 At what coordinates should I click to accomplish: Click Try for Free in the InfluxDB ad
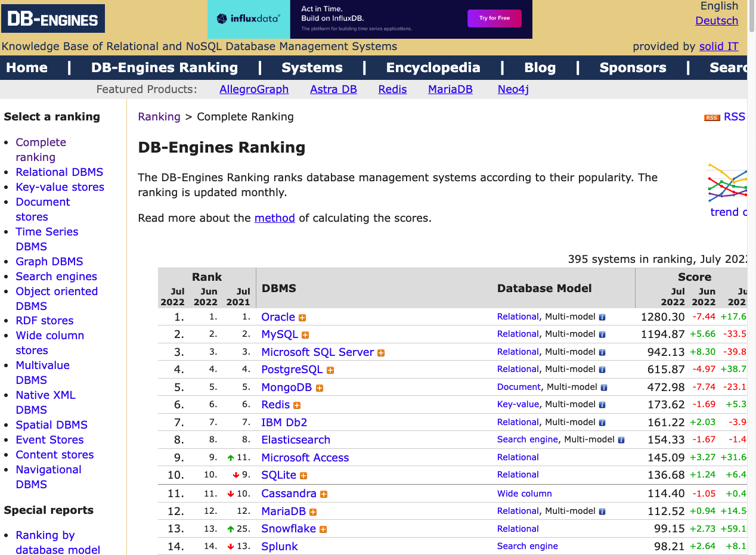coord(494,18)
